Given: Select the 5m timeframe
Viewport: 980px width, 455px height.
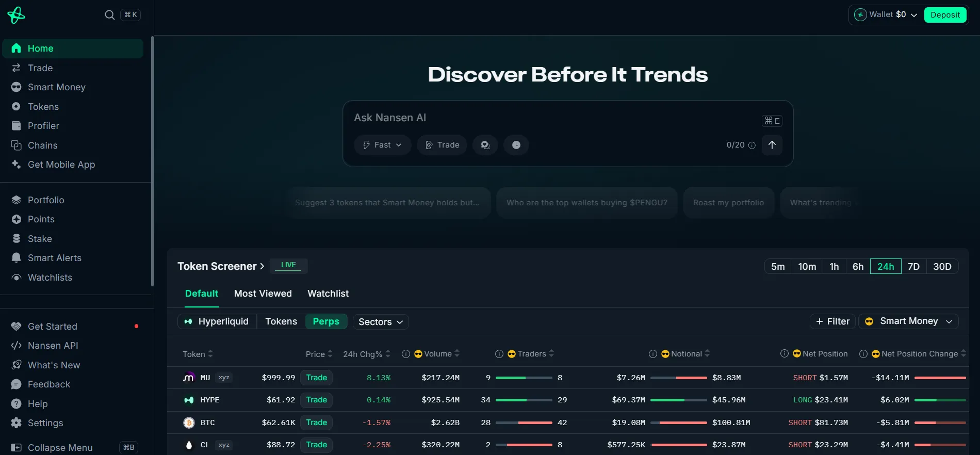Looking at the screenshot, I should [x=778, y=266].
